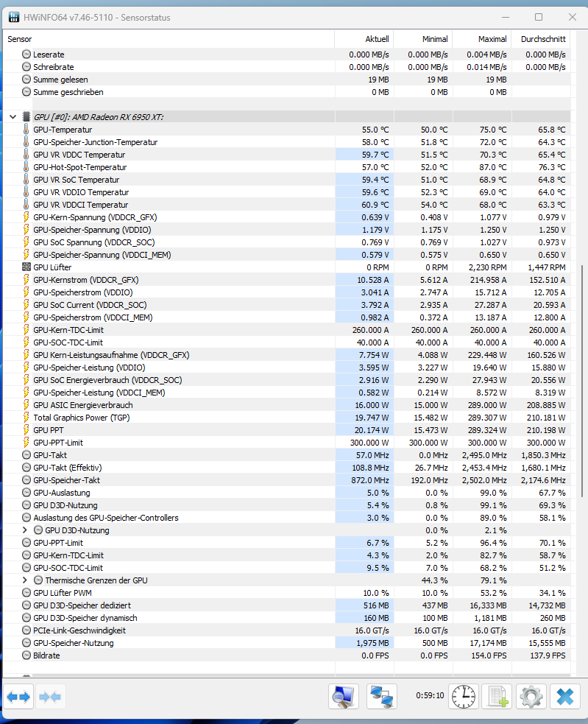Expand Thermische Grenzen der GPU subgroup

[25, 580]
